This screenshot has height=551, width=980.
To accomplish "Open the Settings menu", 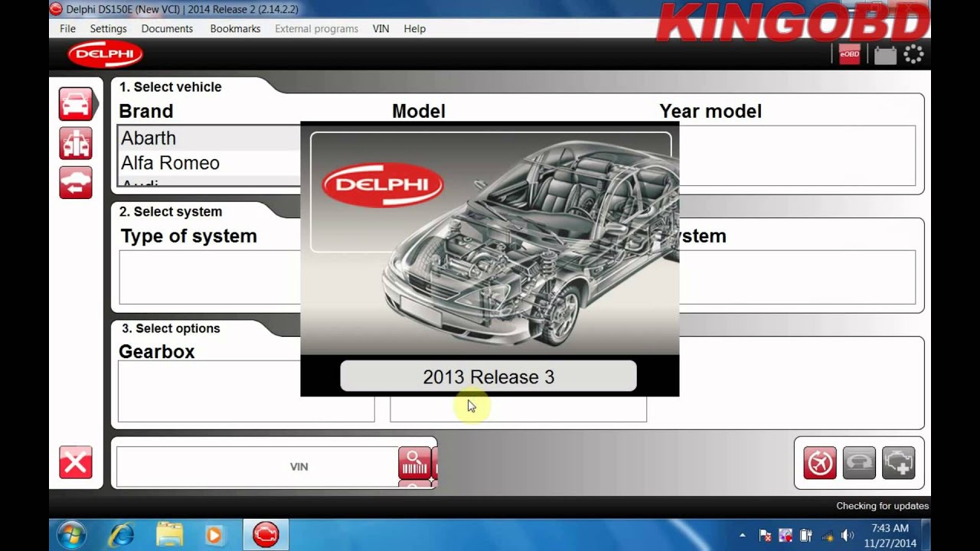I will pos(109,28).
